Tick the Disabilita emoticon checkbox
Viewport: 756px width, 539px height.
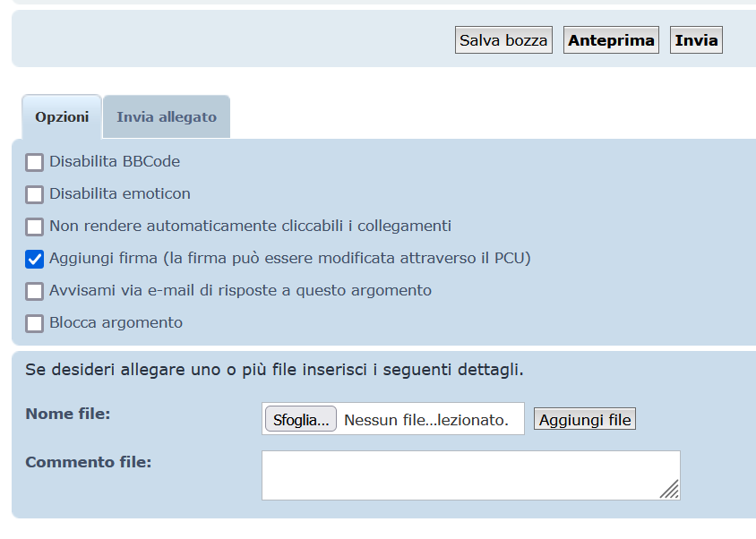click(35, 194)
